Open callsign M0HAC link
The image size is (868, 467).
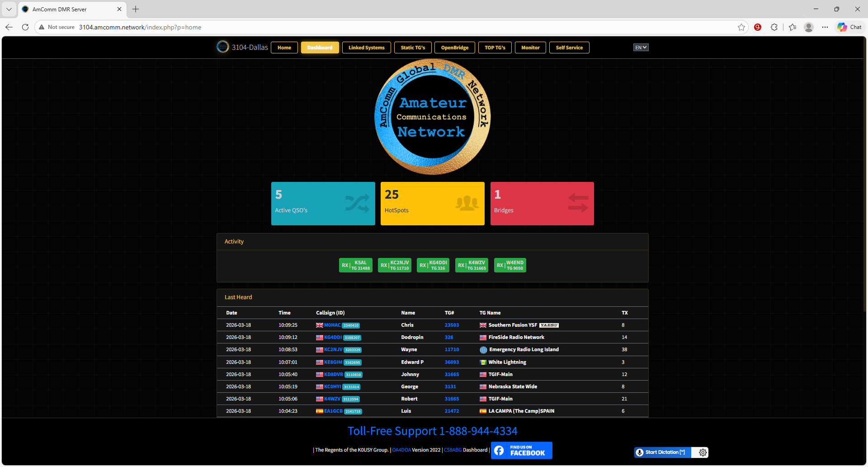(x=332, y=325)
